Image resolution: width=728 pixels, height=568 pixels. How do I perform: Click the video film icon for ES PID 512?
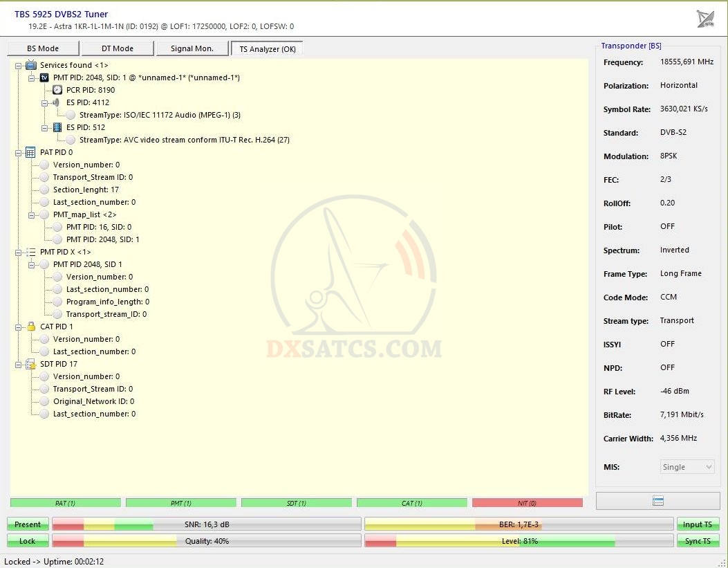point(57,127)
